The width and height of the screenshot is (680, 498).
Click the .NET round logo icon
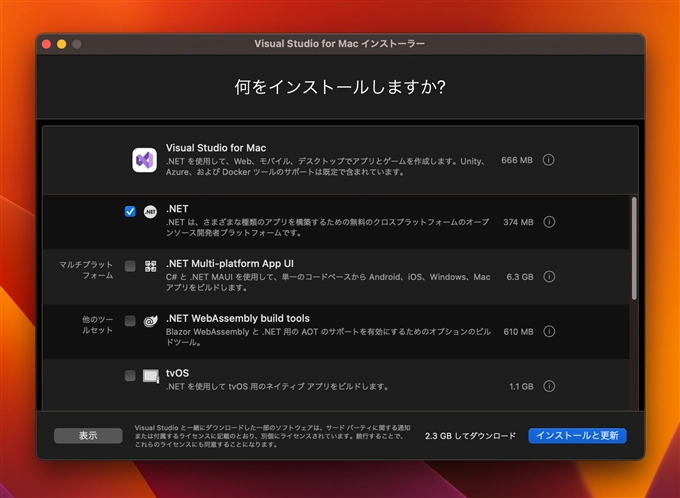(150, 212)
